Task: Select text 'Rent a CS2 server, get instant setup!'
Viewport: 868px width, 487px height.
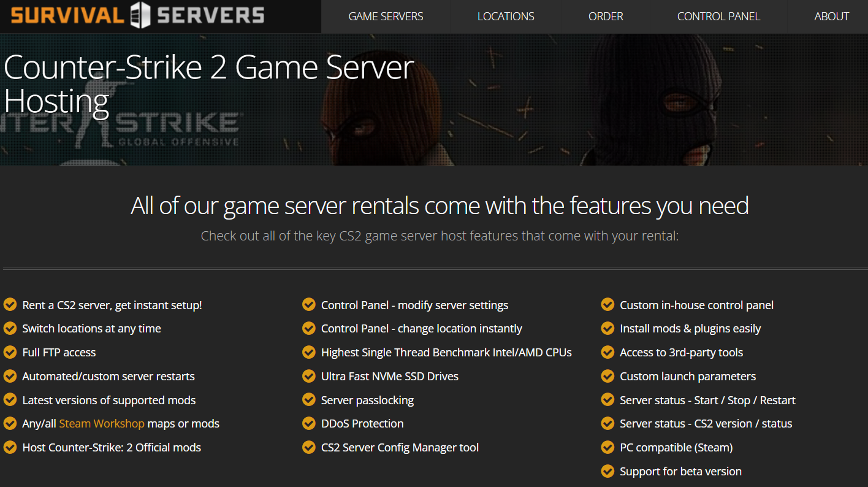Action: [x=112, y=305]
